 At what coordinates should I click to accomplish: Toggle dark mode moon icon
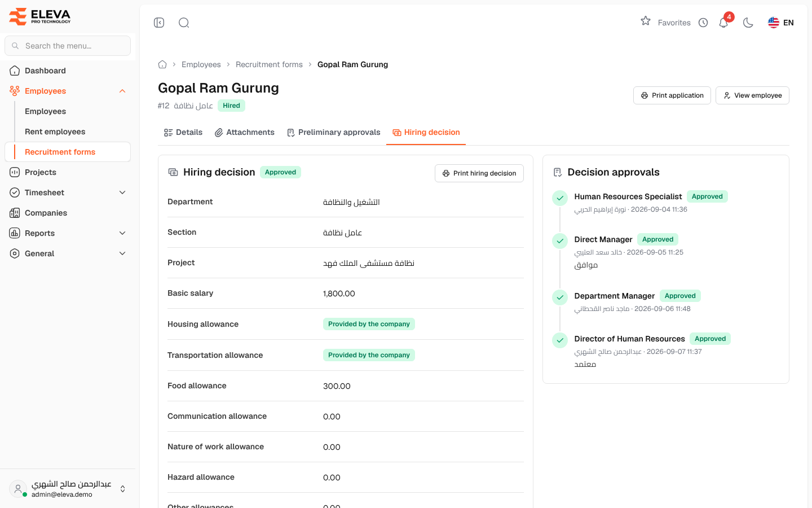[x=748, y=23]
